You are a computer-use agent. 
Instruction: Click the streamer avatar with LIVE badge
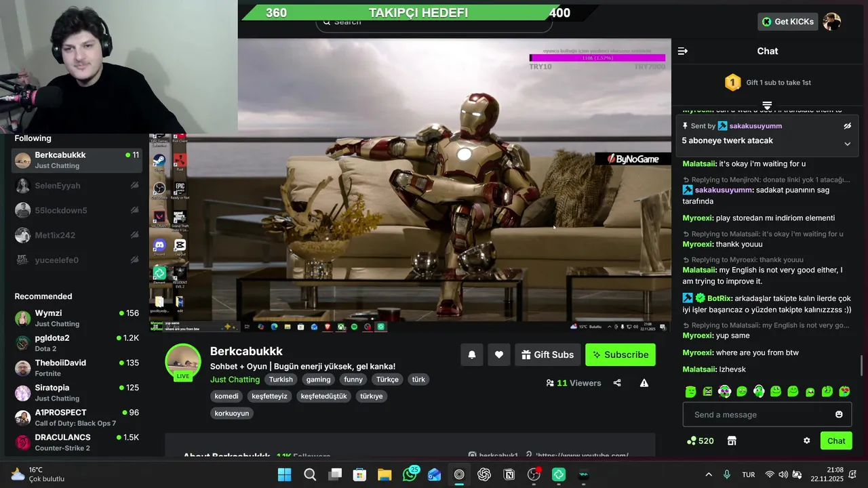coord(183,362)
